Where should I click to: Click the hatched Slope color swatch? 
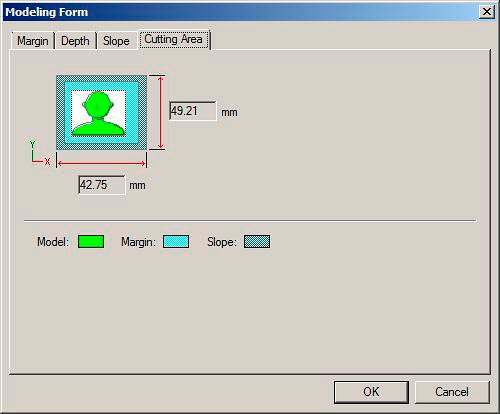coord(257,242)
